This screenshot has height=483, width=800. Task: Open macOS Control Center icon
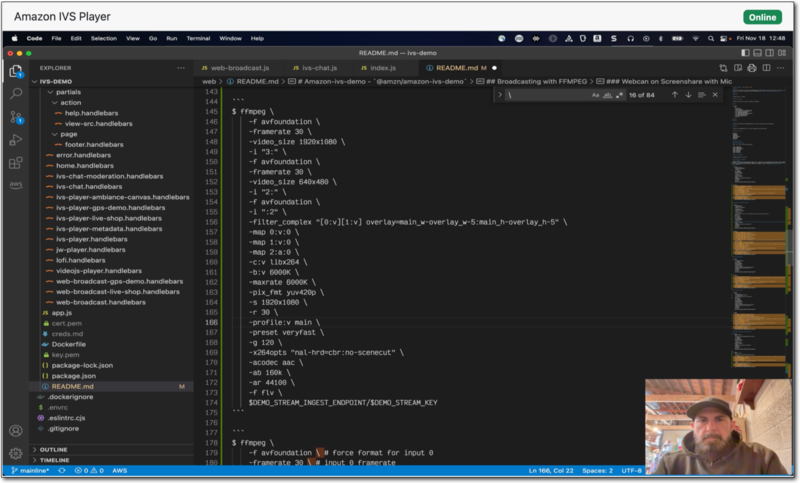point(724,38)
